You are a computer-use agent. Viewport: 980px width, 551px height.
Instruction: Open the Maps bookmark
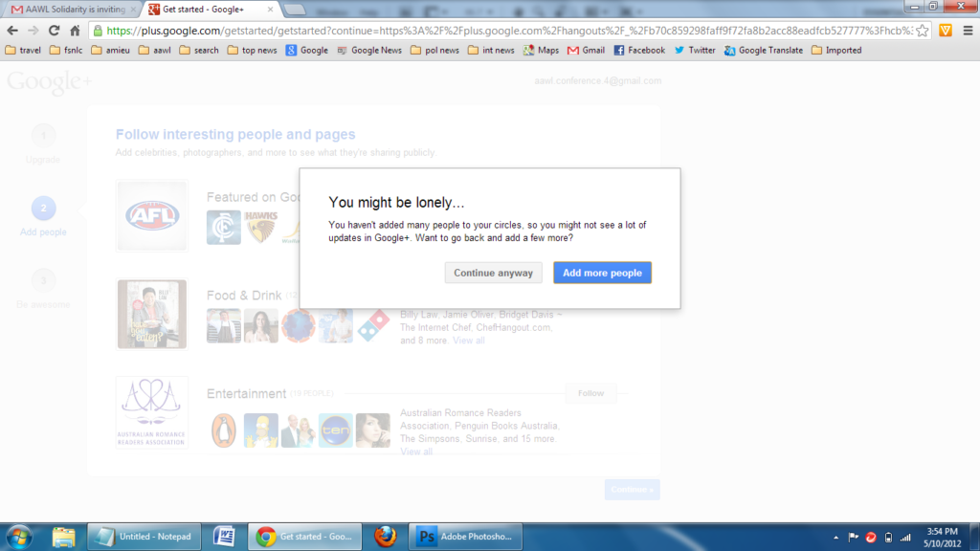click(542, 50)
